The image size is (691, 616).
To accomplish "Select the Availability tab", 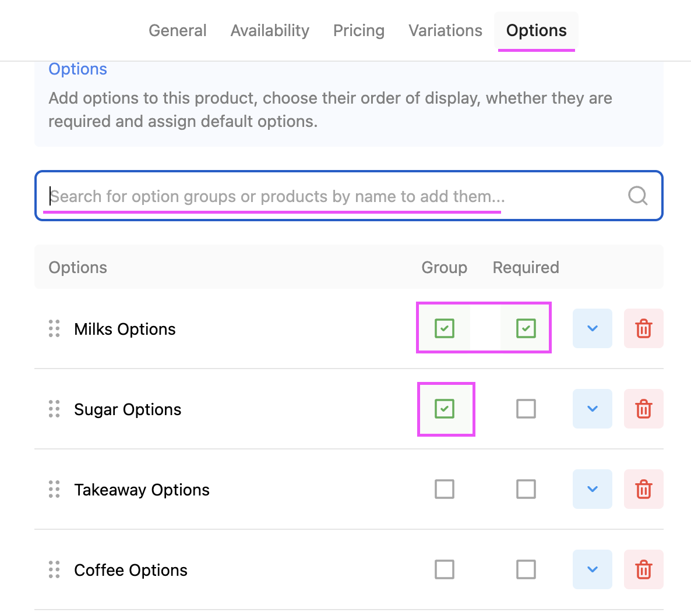I will click(269, 30).
